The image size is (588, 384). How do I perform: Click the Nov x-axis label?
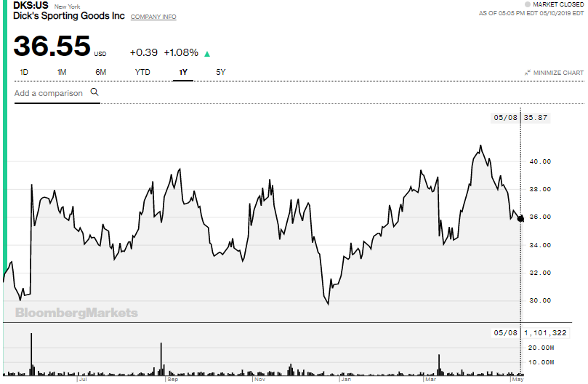(260, 380)
